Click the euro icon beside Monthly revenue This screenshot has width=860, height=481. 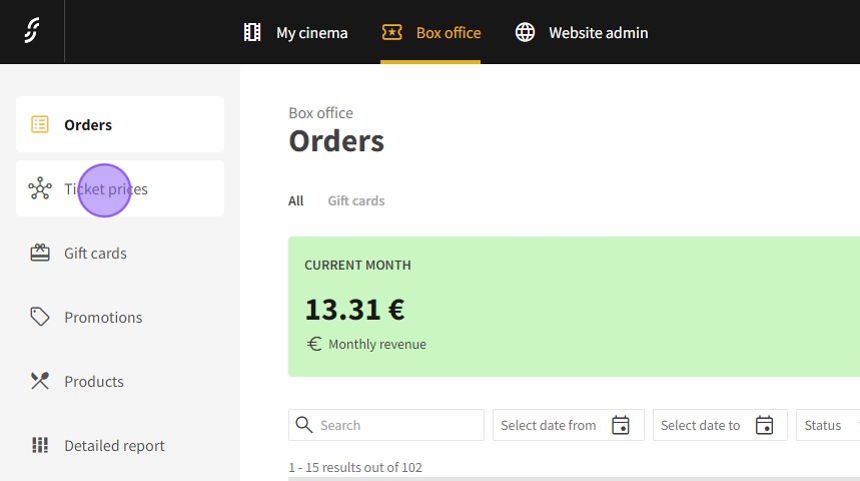314,344
